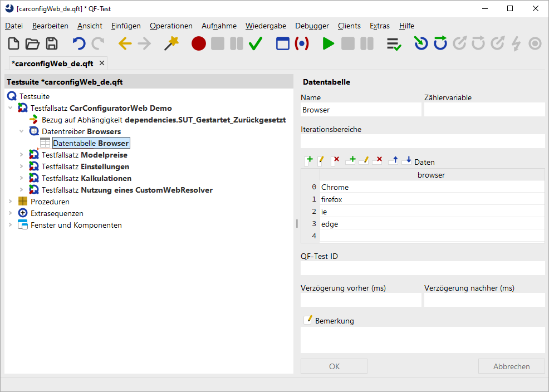
Task: Select the Datentabelle Browser tree node
Action: coord(91,143)
